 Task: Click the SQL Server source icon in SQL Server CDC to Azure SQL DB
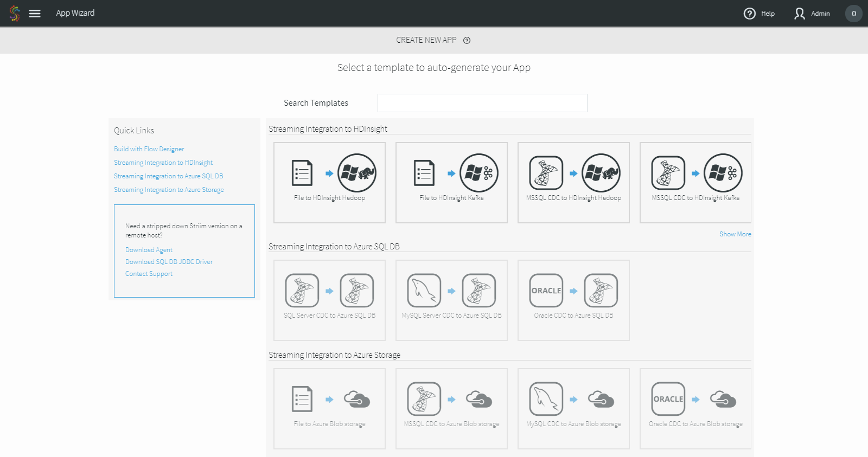[x=302, y=291]
